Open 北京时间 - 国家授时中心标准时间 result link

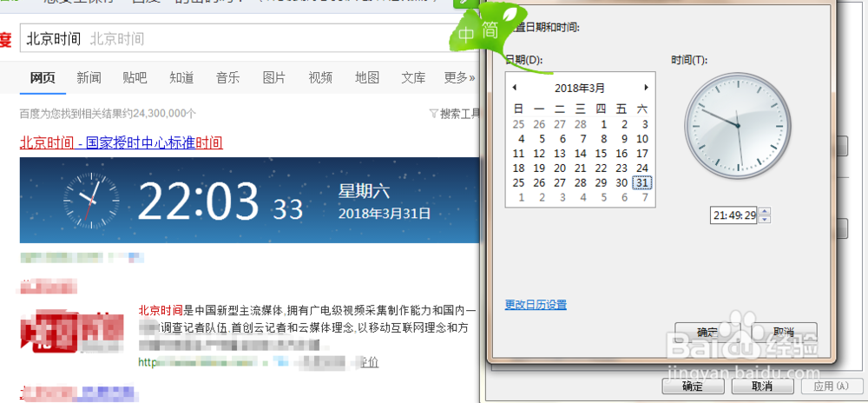[x=122, y=142]
